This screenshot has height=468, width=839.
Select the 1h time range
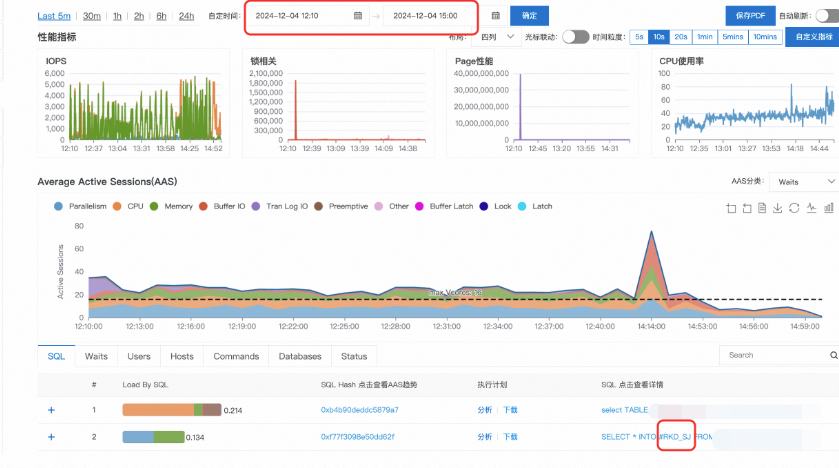[x=117, y=16]
